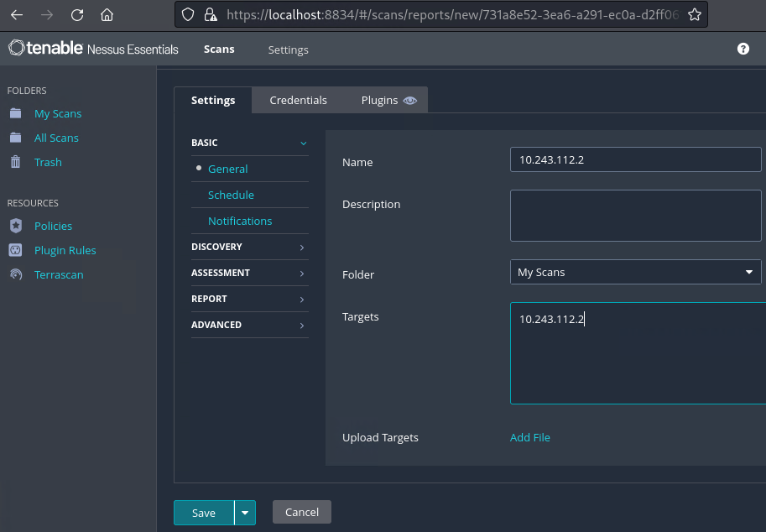766x532 pixels.
Task: Open the help question mark icon
Action: click(x=743, y=50)
